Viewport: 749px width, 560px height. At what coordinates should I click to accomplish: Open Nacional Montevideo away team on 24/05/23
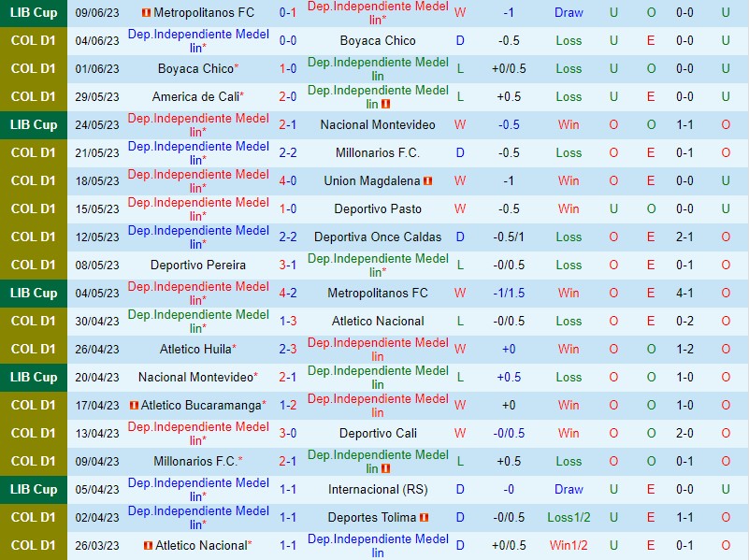(x=378, y=125)
